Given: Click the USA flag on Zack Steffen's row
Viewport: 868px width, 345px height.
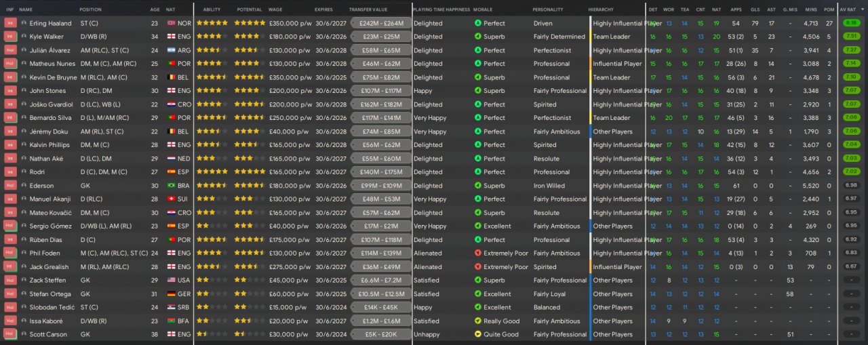Looking at the screenshot, I should (171, 280).
